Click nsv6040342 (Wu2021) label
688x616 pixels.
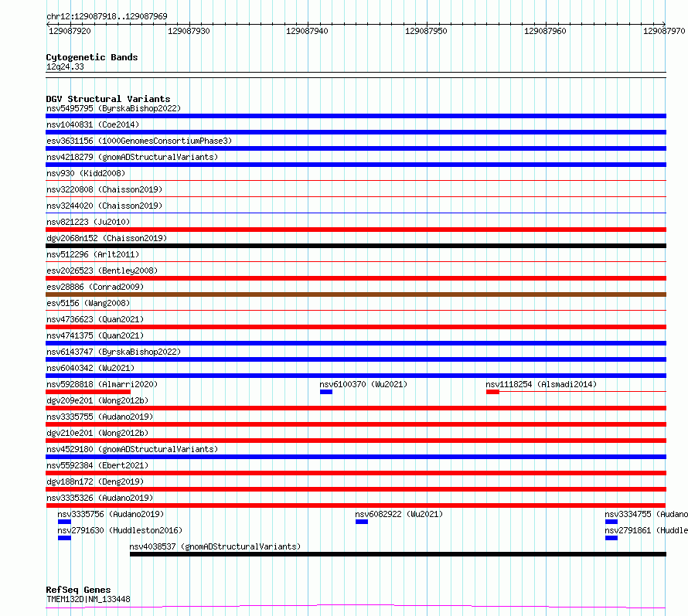click(90, 368)
